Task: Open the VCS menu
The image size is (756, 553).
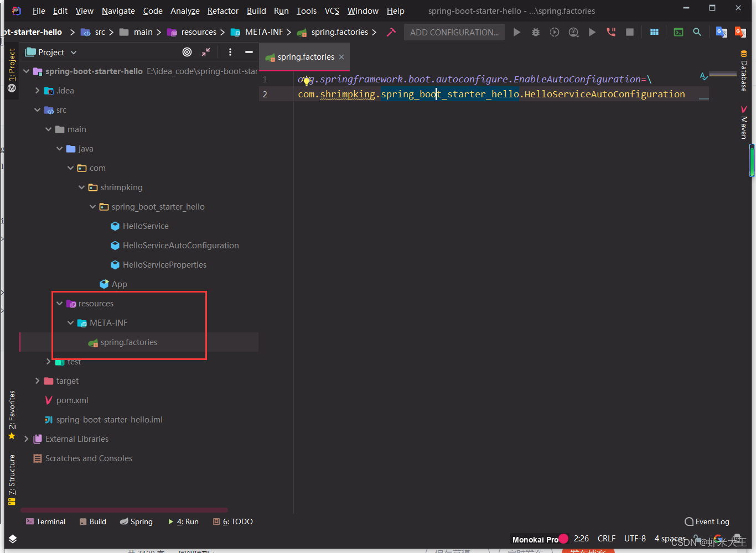Action: tap(332, 11)
